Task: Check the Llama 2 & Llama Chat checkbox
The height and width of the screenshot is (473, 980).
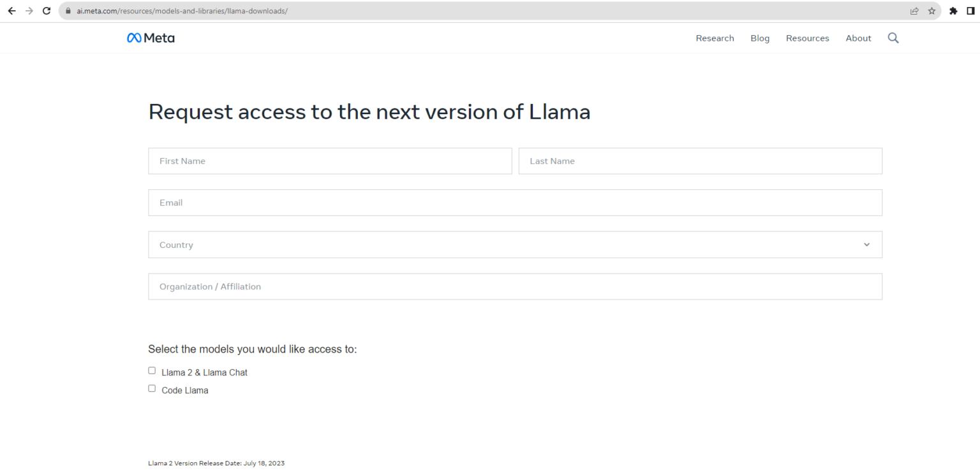Action: (151, 370)
